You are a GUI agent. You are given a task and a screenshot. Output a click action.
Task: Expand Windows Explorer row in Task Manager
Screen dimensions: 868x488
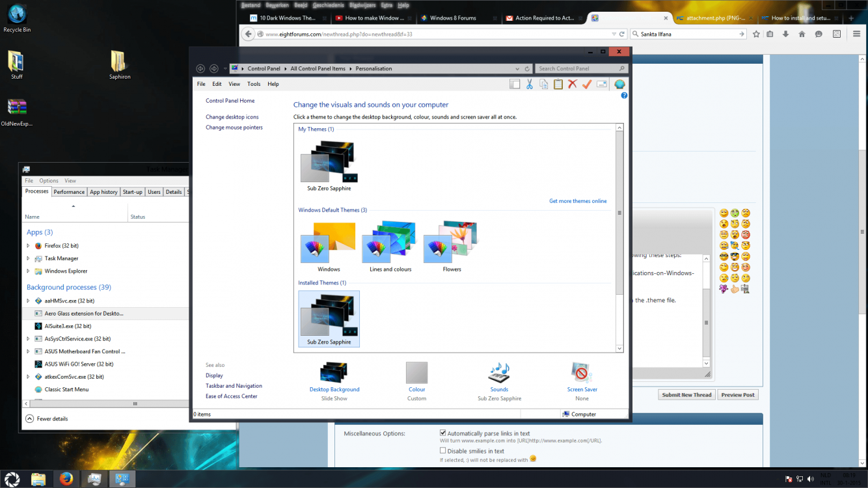pyautogui.click(x=28, y=271)
